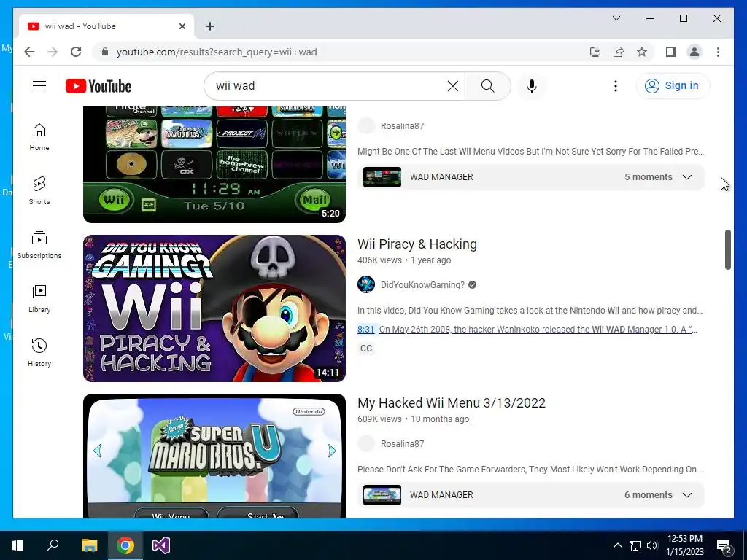Clear the search box with X

tap(452, 86)
